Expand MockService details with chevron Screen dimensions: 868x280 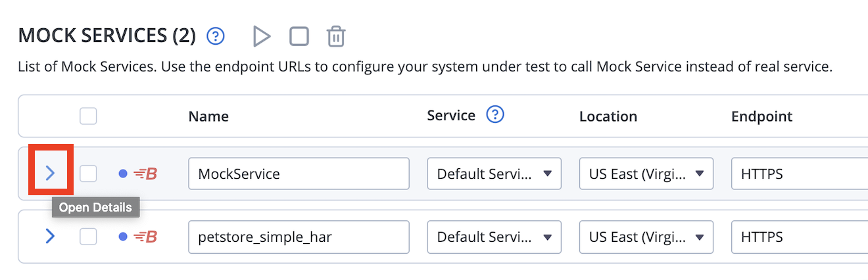(x=51, y=174)
